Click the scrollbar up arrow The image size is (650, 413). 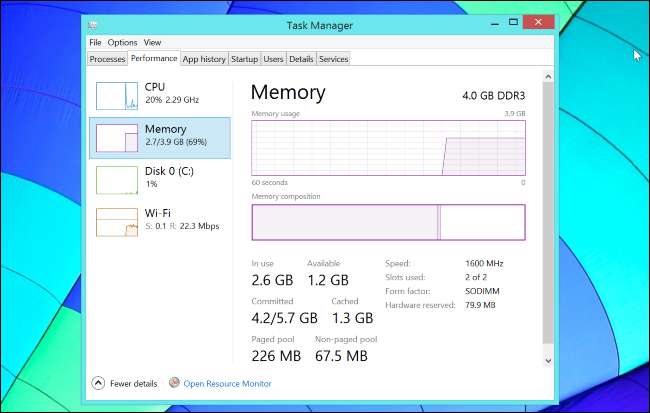coord(547,74)
